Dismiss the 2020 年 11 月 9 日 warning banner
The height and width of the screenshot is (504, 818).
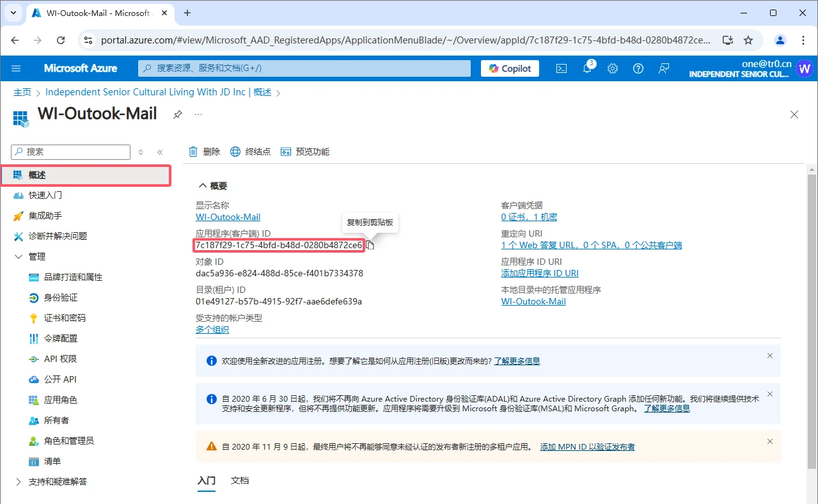(770, 441)
